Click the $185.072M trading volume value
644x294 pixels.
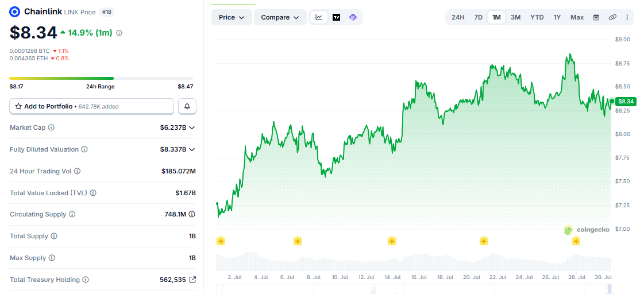tap(179, 171)
